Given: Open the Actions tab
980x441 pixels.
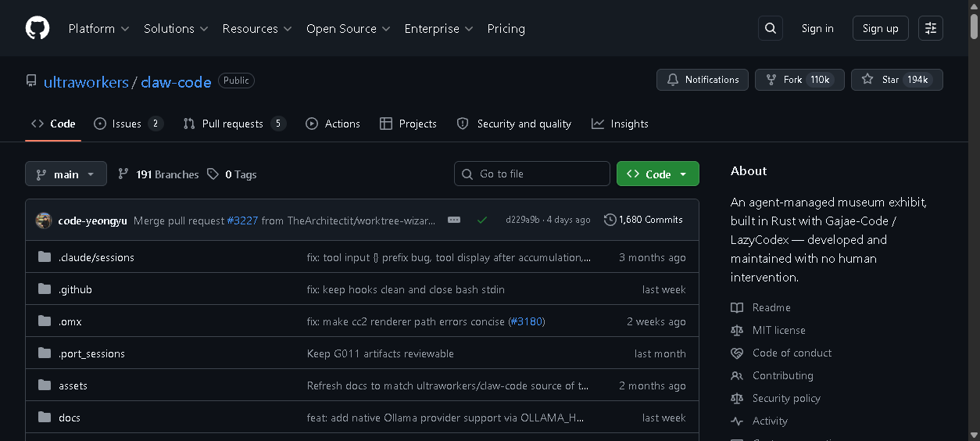Looking at the screenshot, I should coord(333,124).
